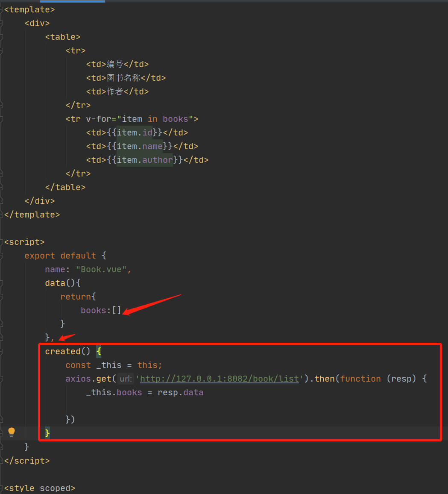Image resolution: width=448 pixels, height=494 pixels.
Task: Click the '{{item.author}}' interpolation
Action: [145, 160]
